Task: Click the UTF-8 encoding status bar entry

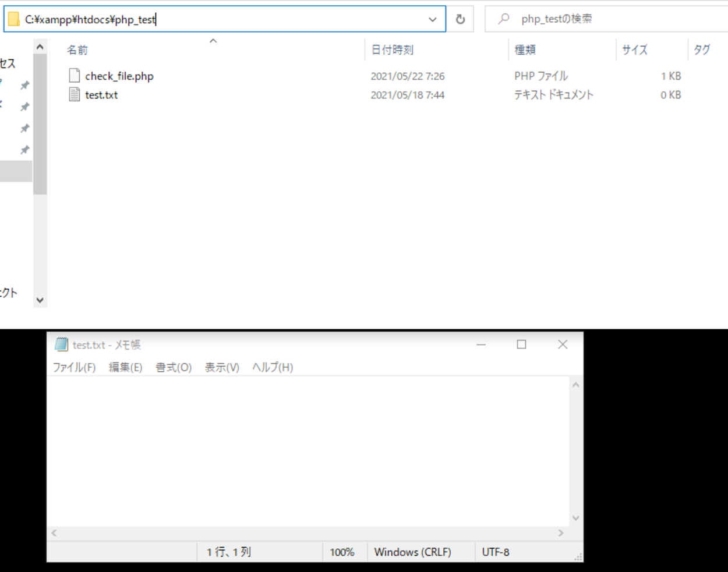Action: point(496,552)
